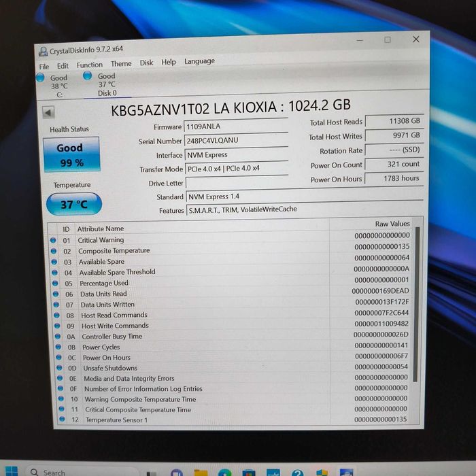The width and height of the screenshot is (476, 476).
Task: Click raw value 000000000006F7
Action: coord(381,356)
